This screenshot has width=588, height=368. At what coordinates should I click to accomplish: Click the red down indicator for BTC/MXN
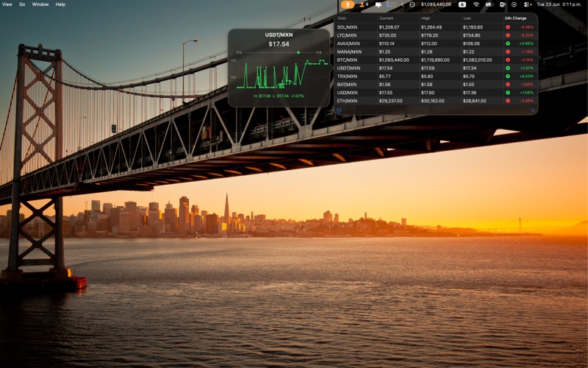click(x=508, y=60)
